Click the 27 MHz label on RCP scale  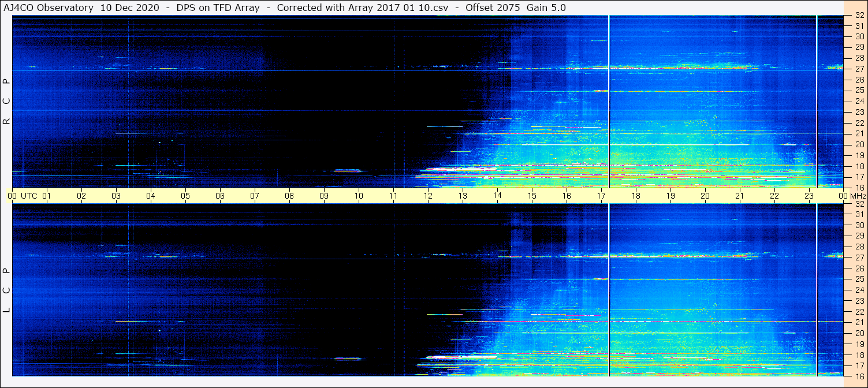859,69
